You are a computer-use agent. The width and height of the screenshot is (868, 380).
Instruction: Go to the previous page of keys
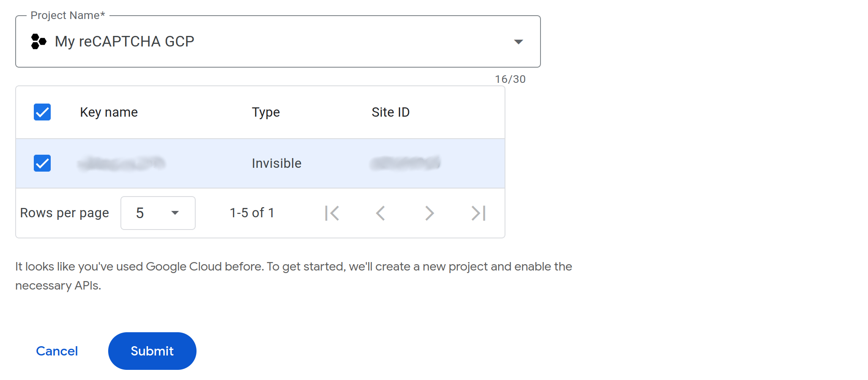point(380,213)
